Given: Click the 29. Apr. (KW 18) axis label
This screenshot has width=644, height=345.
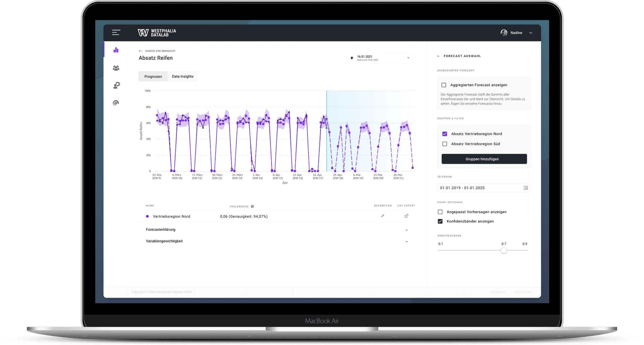Looking at the screenshot, I should [338, 177].
